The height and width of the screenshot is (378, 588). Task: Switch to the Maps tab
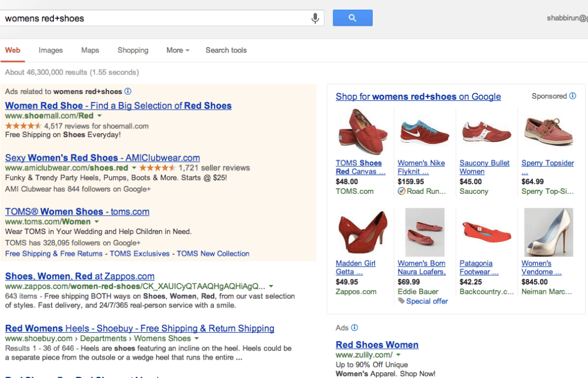click(90, 50)
